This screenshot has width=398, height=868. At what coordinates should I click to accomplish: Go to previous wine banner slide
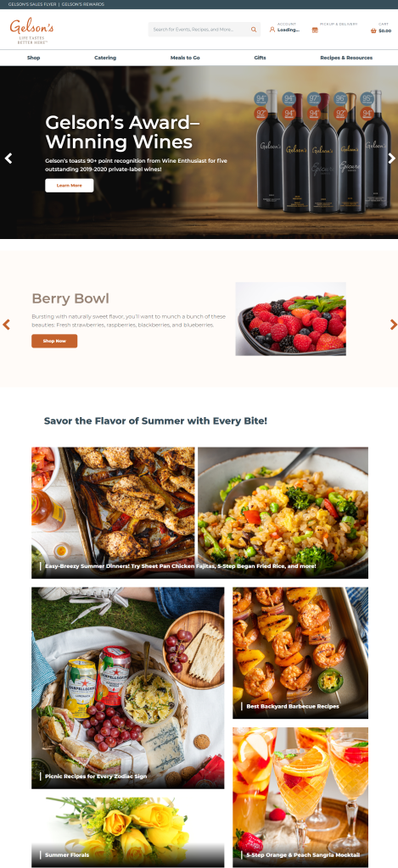[8, 159]
